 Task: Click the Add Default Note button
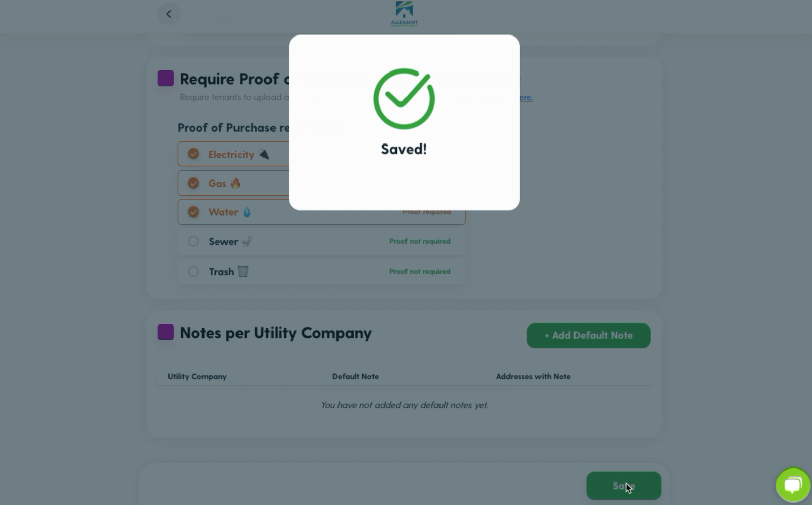pos(589,336)
